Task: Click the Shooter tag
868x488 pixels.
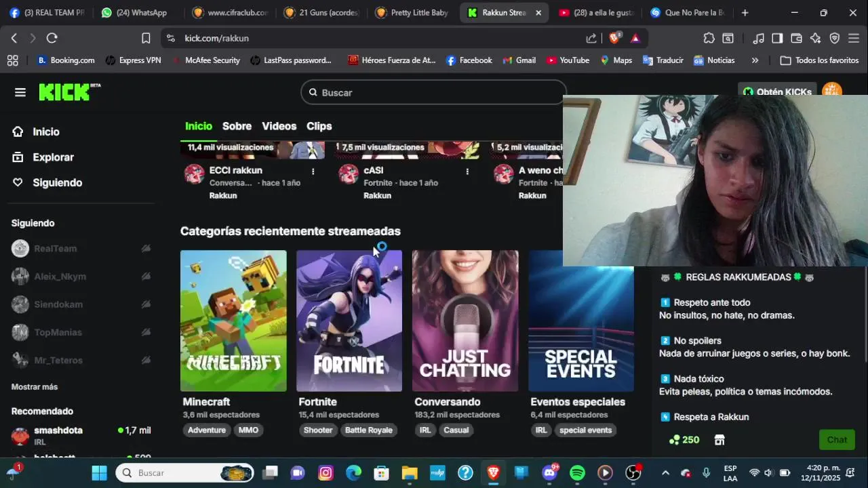Action: point(318,430)
